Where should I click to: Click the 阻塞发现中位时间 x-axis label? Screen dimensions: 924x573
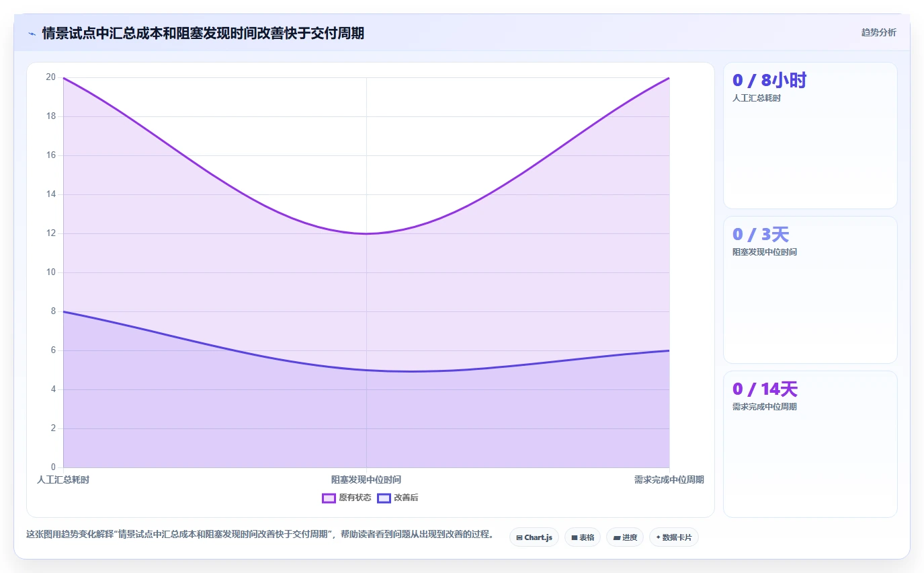[x=366, y=480]
